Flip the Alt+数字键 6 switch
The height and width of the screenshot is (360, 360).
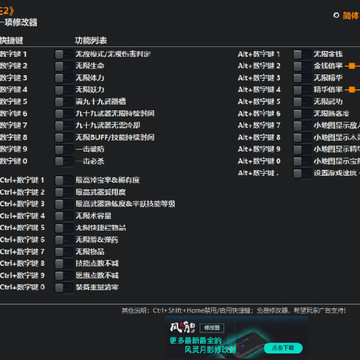point(302,114)
